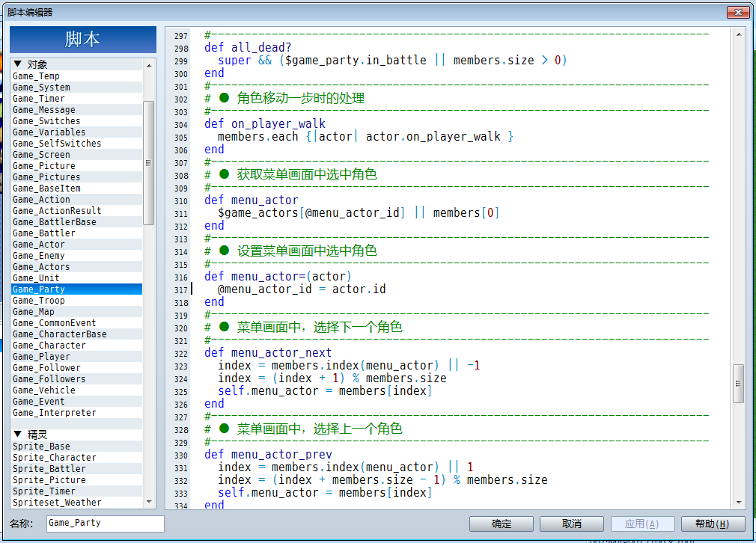Select Sprite_Timer script
Screen dimensions: 756x543
tap(76, 491)
